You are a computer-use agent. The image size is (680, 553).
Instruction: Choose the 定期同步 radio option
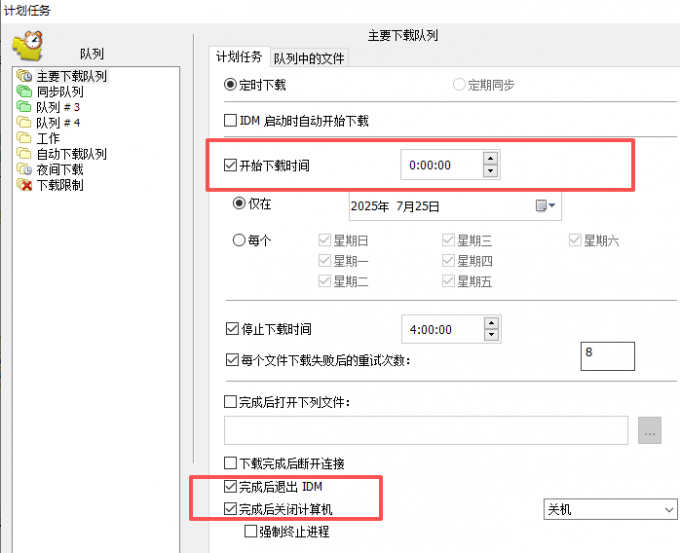click(x=459, y=85)
